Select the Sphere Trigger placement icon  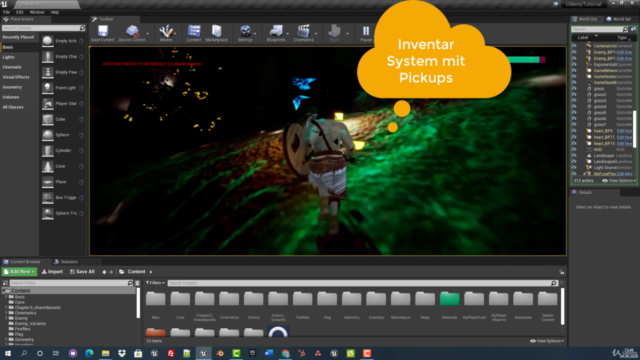48,213
